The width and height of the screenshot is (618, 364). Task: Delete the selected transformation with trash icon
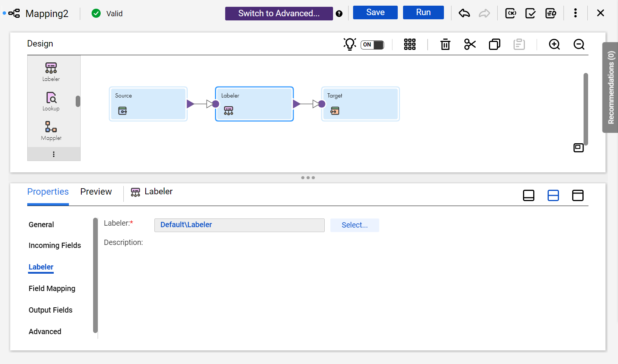pyautogui.click(x=445, y=44)
